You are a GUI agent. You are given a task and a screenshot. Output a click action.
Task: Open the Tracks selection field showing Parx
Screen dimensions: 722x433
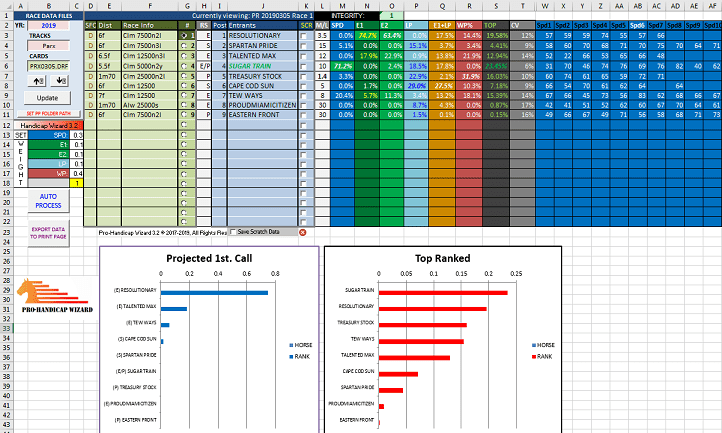pyautogui.click(x=48, y=46)
